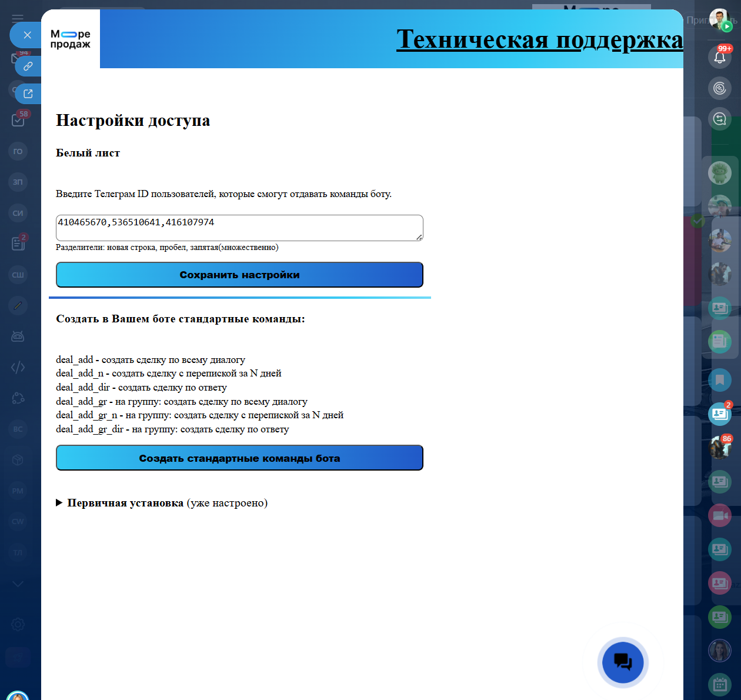The height and width of the screenshot is (700, 741).
Task: Open the chat search icon in the right panel
Action: 720,119
